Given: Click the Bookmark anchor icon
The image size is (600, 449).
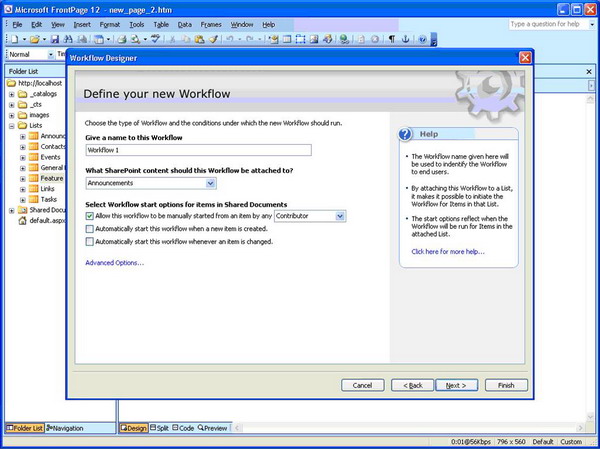Looking at the screenshot, I should pos(406,39).
